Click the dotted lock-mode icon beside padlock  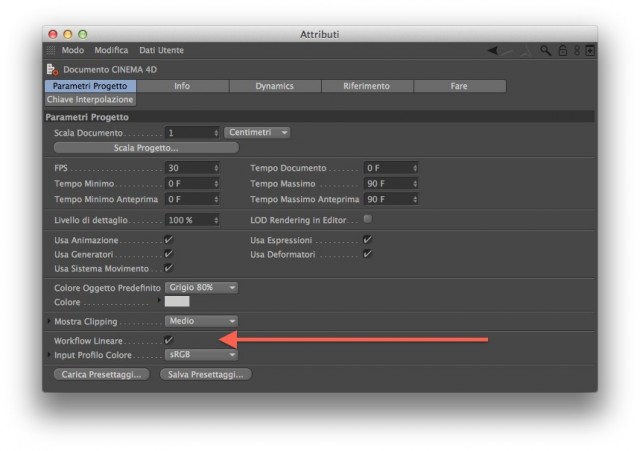577,51
